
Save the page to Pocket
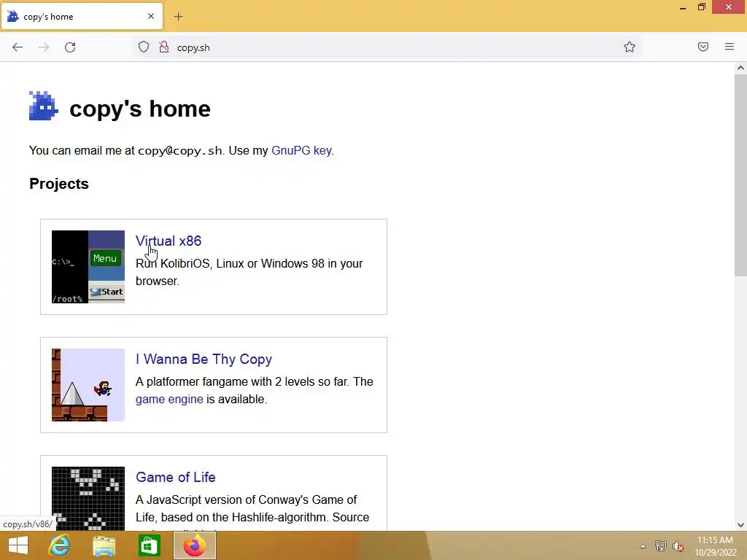point(703,47)
